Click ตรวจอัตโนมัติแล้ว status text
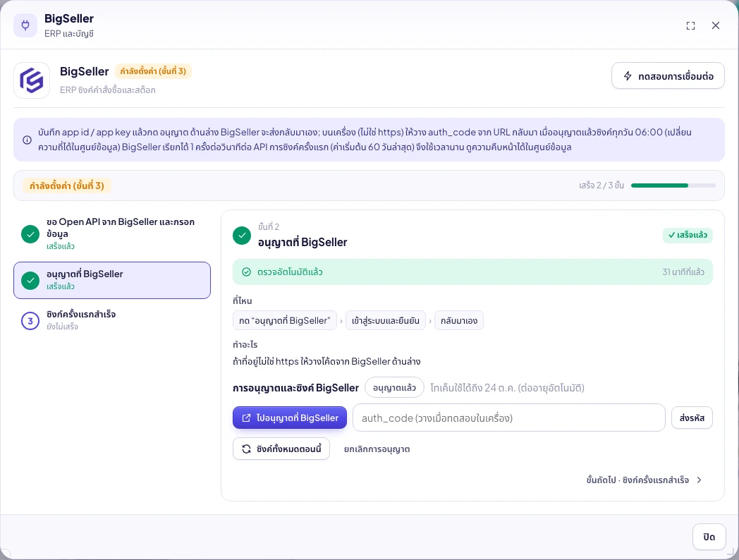 (290, 272)
